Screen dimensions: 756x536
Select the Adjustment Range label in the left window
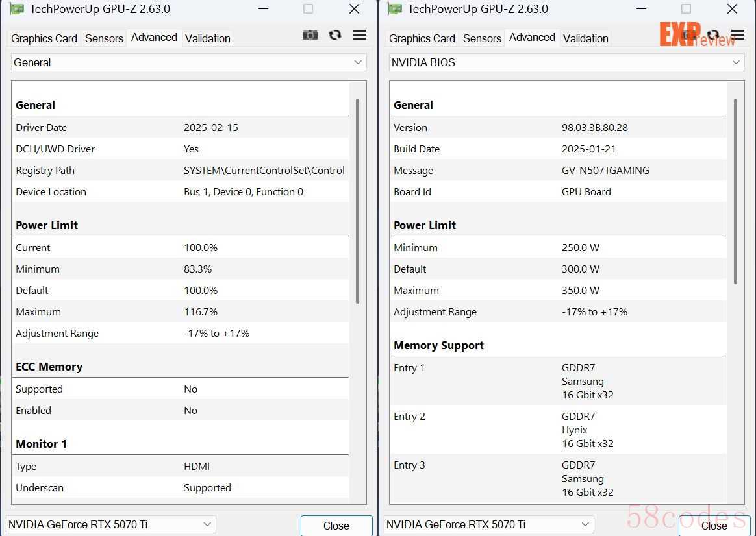click(57, 334)
